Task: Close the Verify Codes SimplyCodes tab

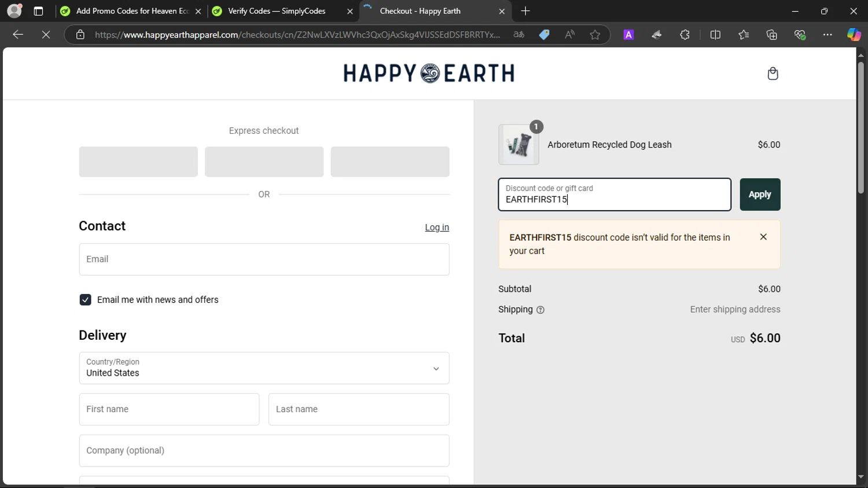Action: [x=350, y=11]
